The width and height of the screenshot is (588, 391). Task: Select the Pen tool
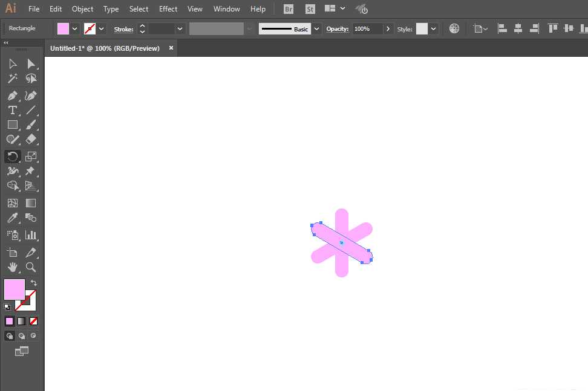[x=12, y=96]
